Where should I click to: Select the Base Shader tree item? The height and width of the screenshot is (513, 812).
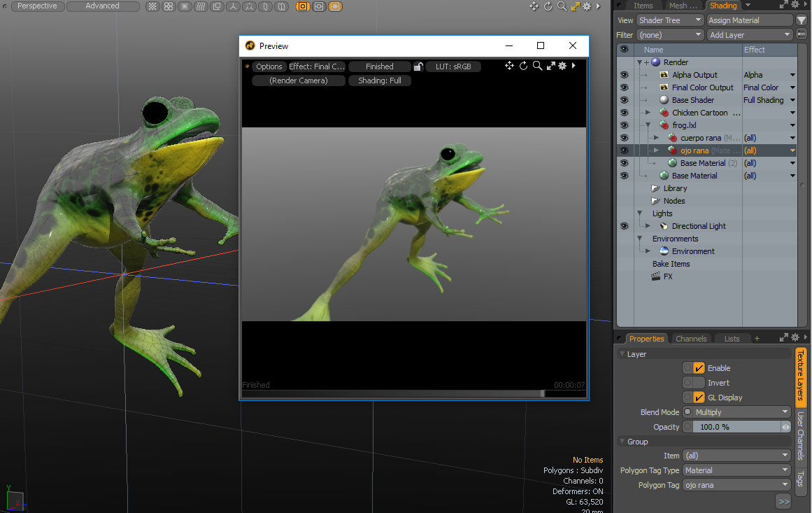point(692,100)
